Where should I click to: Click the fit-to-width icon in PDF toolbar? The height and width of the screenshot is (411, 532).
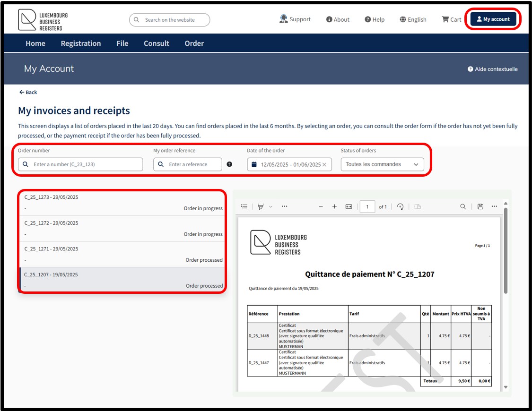click(349, 206)
